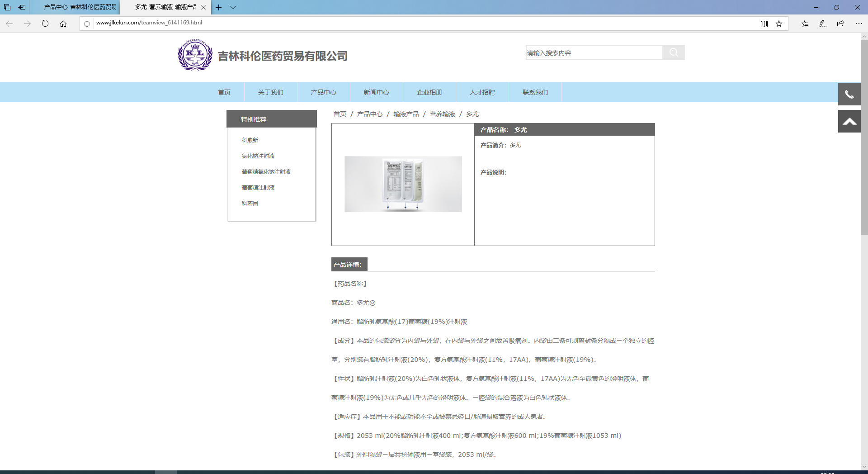868x474 pixels.
Task: Click the phone contact floating icon
Action: pos(849,94)
